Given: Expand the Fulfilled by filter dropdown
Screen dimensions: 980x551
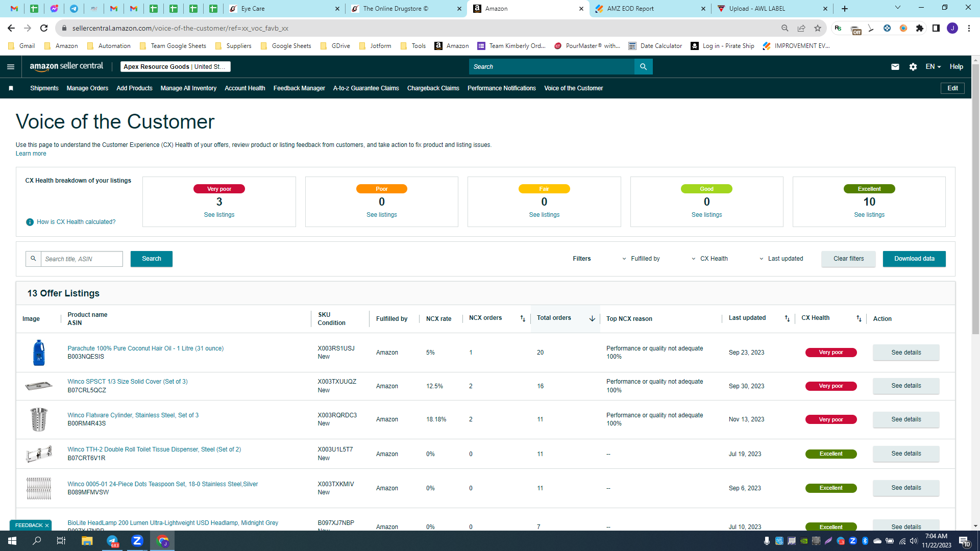Looking at the screenshot, I should [x=641, y=259].
